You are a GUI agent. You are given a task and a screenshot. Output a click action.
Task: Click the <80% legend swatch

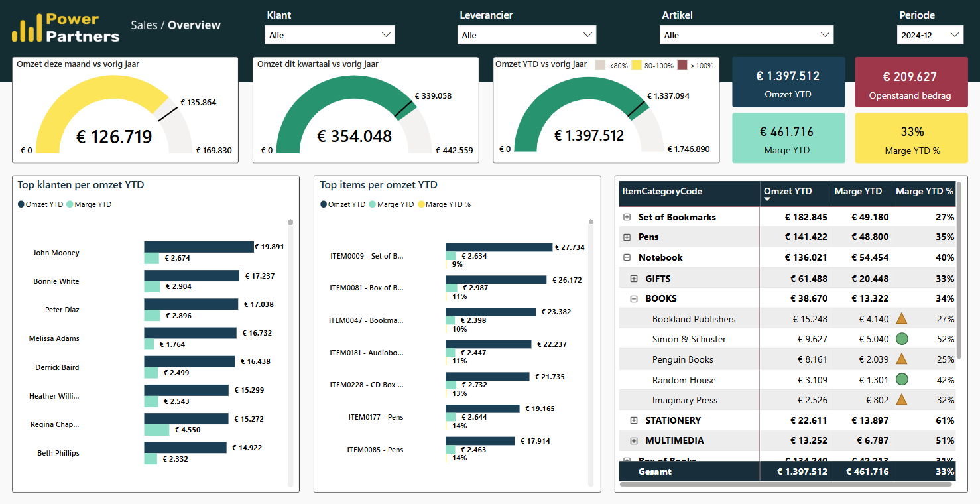tap(600, 65)
